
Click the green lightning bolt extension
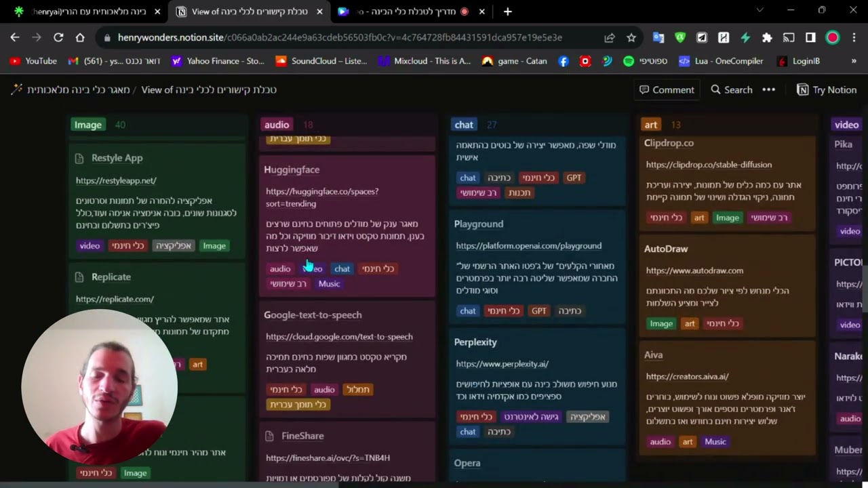point(745,37)
